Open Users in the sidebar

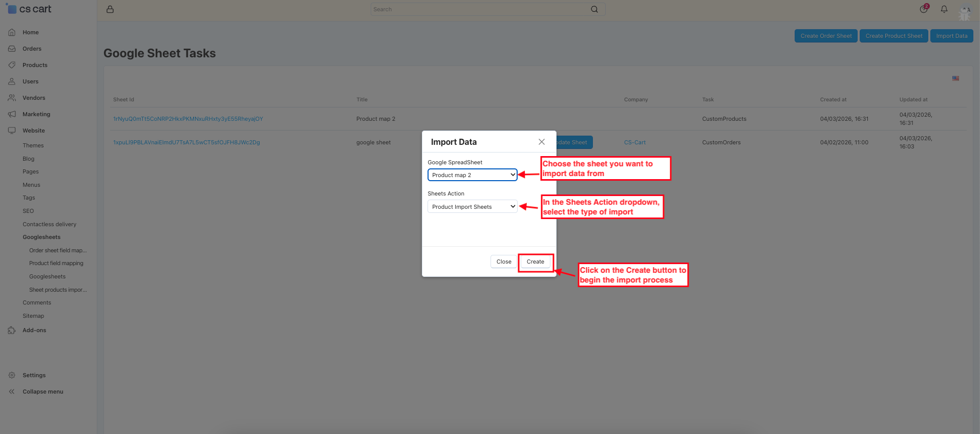(x=30, y=81)
